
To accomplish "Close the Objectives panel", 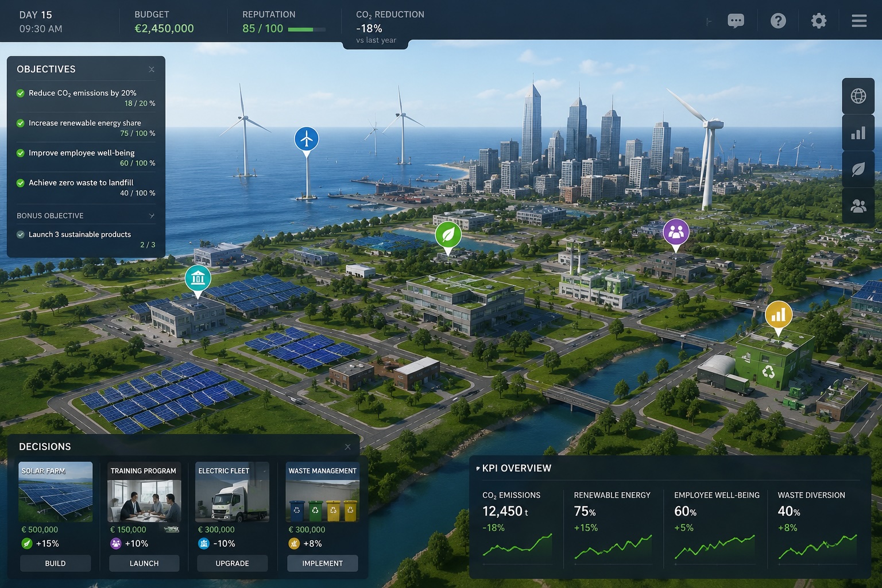I will coord(152,69).
